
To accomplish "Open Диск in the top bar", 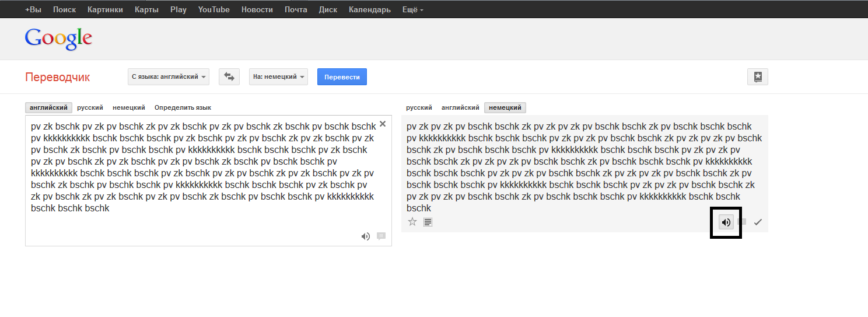I will point(328,9).
